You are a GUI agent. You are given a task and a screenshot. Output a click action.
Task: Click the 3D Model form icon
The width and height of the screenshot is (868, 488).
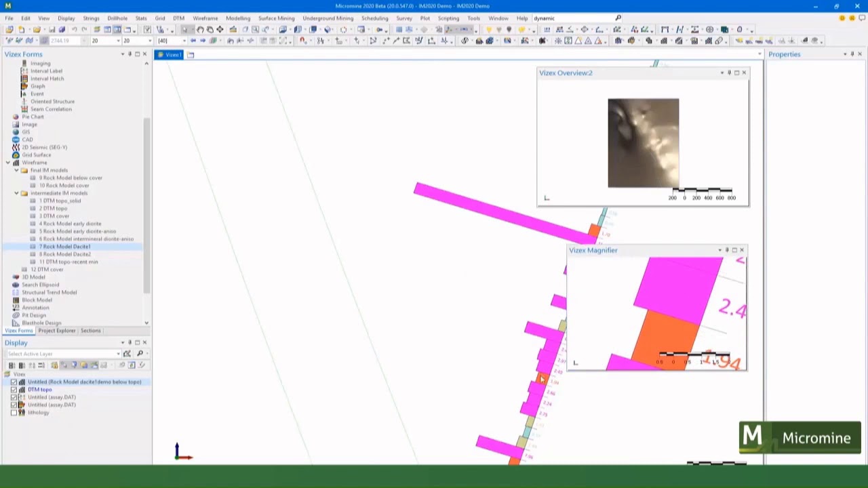[x=16, y=277]
